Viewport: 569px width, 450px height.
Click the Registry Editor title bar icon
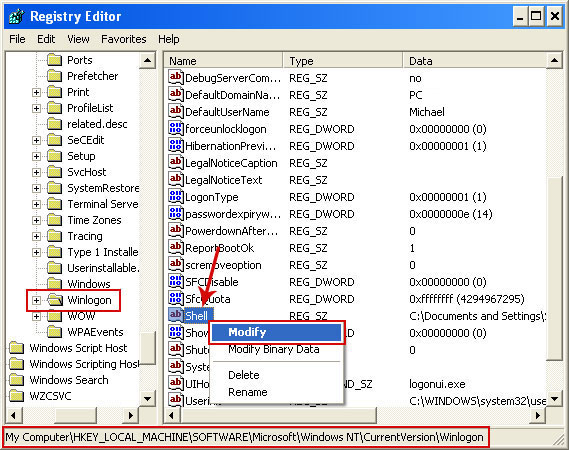[x=16, y=16]
